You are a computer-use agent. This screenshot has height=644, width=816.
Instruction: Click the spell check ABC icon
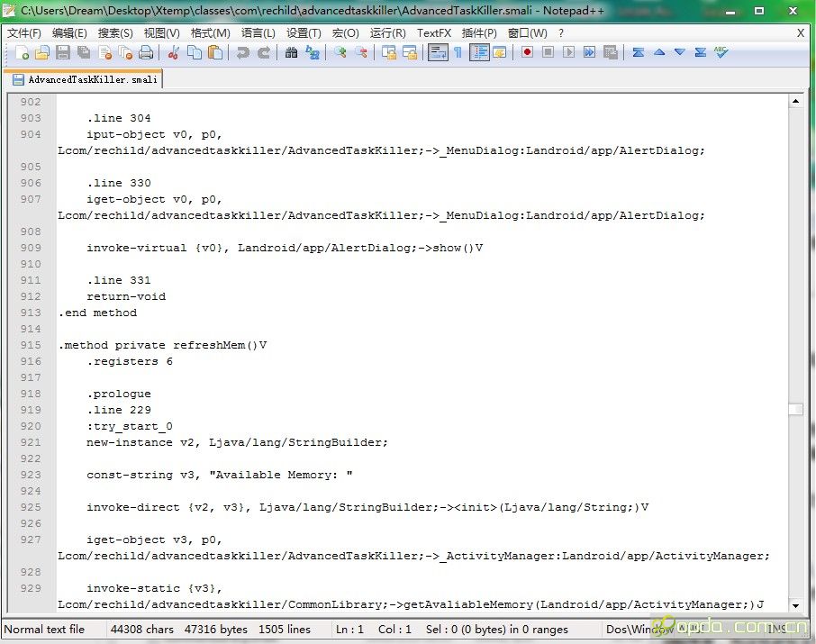coord(721,52)
